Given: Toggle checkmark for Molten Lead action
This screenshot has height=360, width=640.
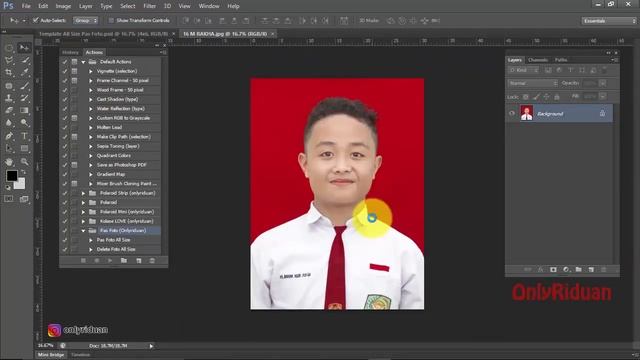Looking at the screenshot, I should [64, 127].
